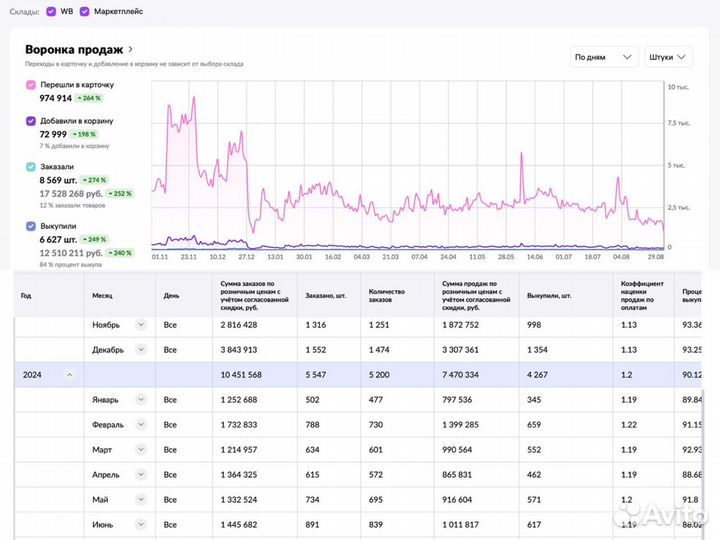Toggle the Добавили в корзину series checkbox
Viewport: 720px width, 540px height.
click(31, 121)
